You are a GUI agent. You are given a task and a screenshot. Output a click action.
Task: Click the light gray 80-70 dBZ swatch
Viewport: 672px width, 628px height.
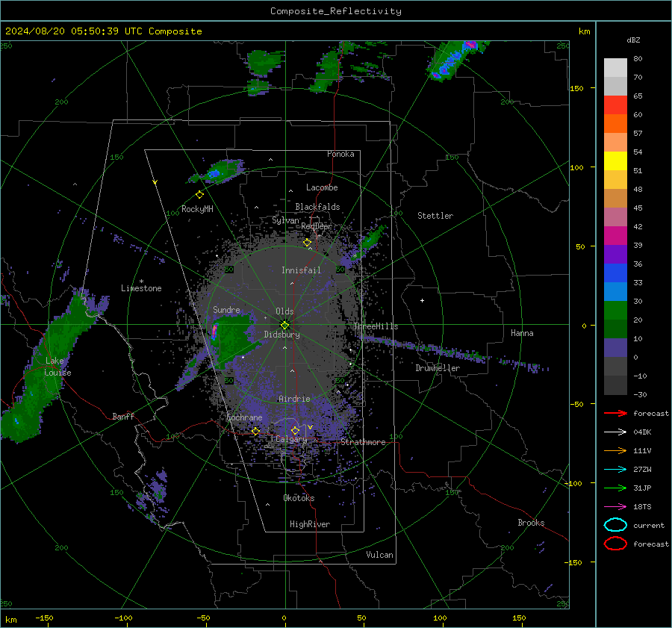coord(615,67)
